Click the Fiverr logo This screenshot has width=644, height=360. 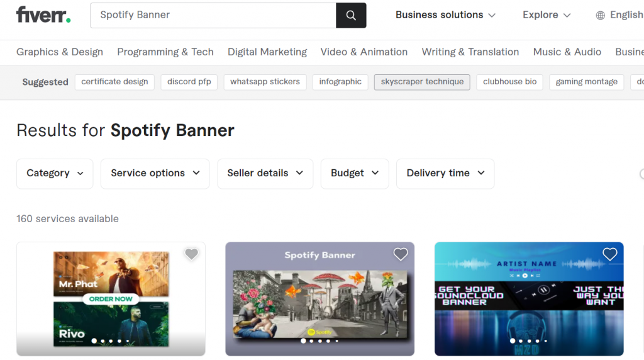click(x=43, y=15)
